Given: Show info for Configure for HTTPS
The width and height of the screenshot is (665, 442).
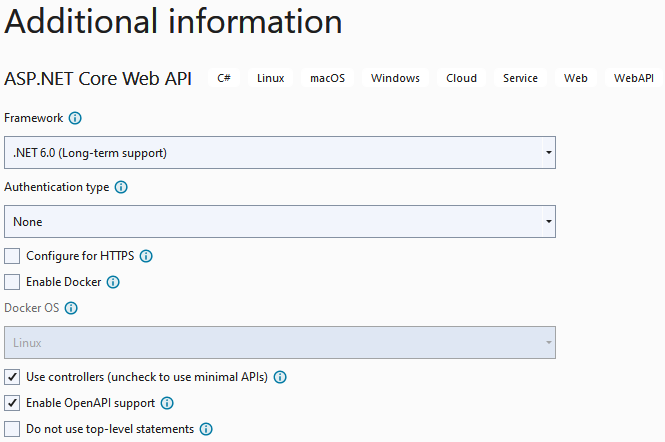Looking at the screenshot, I should tap(146, 256).
